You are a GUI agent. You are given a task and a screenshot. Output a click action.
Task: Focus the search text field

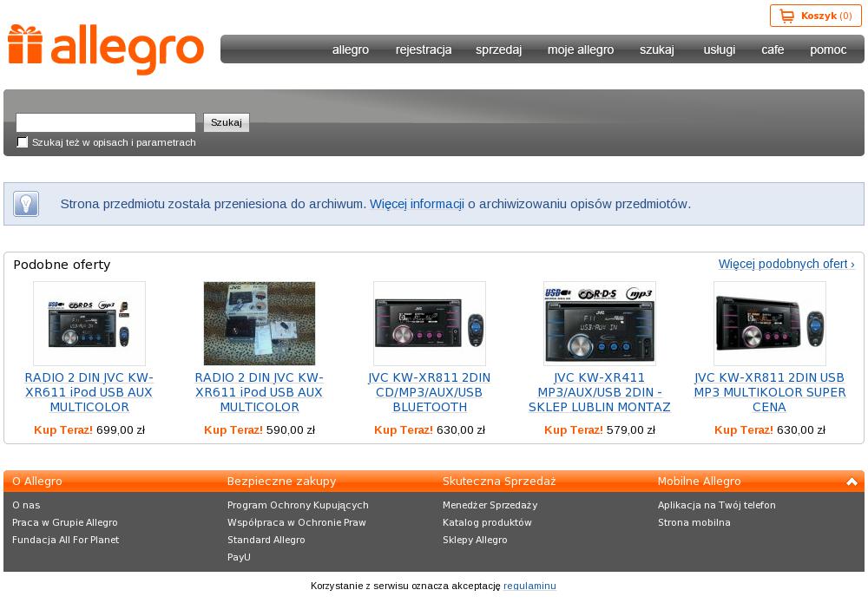click(x=106, y=122)
